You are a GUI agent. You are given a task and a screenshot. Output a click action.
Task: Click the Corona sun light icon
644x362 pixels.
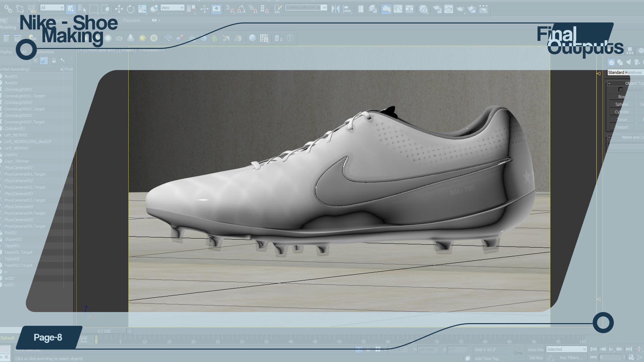(x=142, y=38)
